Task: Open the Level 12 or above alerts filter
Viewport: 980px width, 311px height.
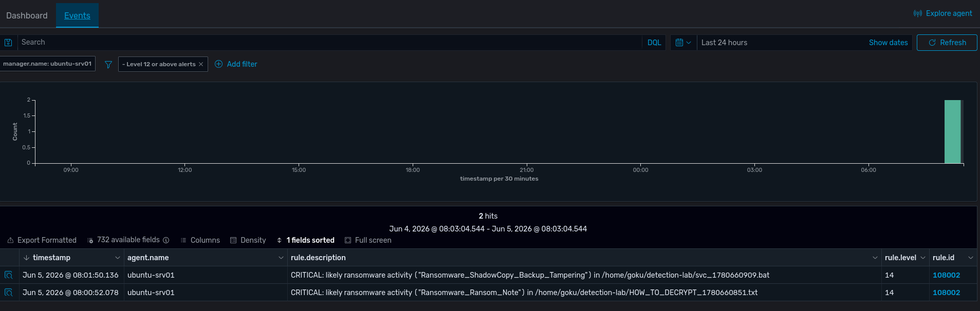Action: tap(159, 64)
